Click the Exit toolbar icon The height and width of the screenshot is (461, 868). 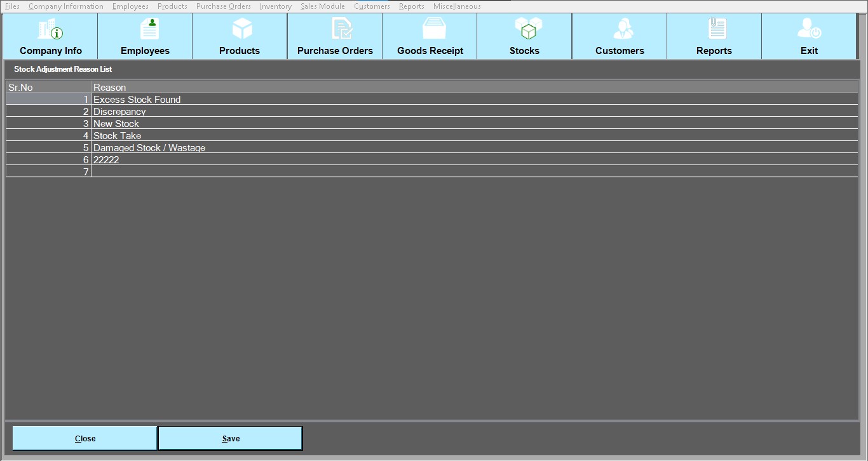pyautogui.click(x=809, y=30)
